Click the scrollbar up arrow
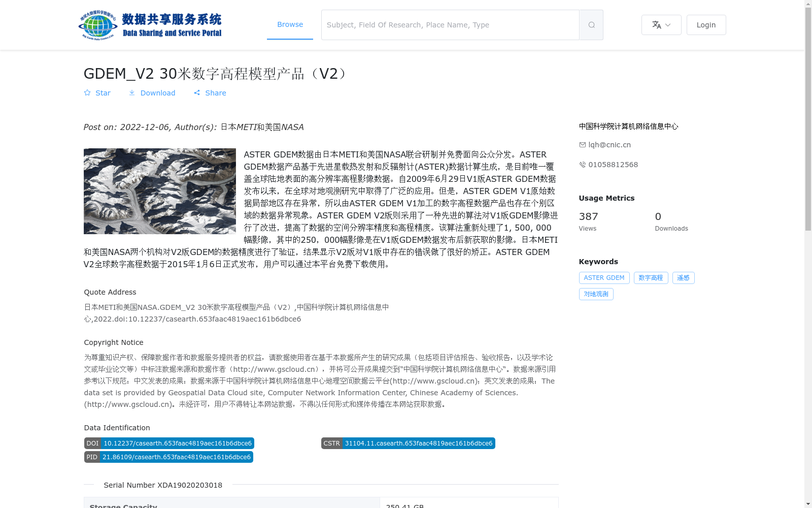The width and height of the screenshot is (812, 508). tap(808, 4)
